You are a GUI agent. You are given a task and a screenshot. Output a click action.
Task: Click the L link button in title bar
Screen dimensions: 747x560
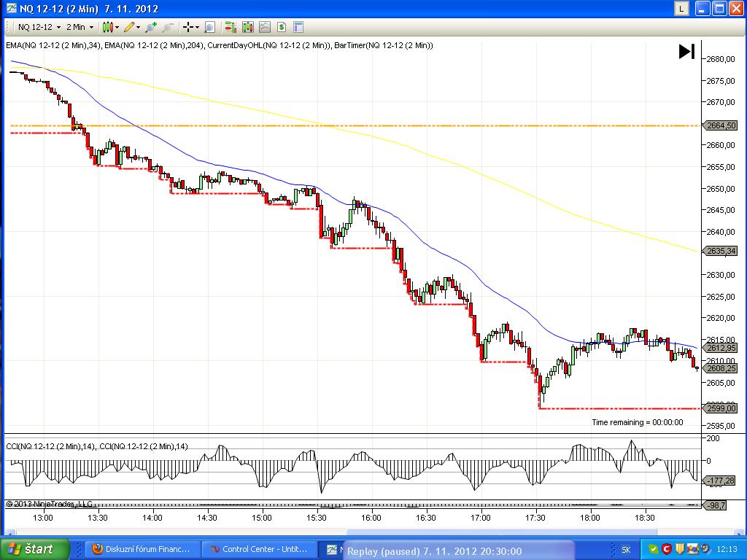[x=682, y=8]
